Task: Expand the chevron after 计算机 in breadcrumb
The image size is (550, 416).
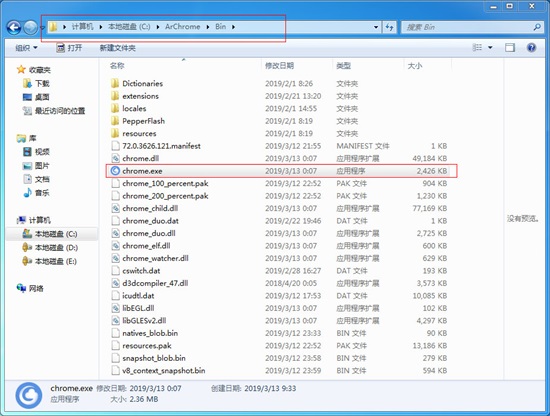Action: tap(101, 27)
